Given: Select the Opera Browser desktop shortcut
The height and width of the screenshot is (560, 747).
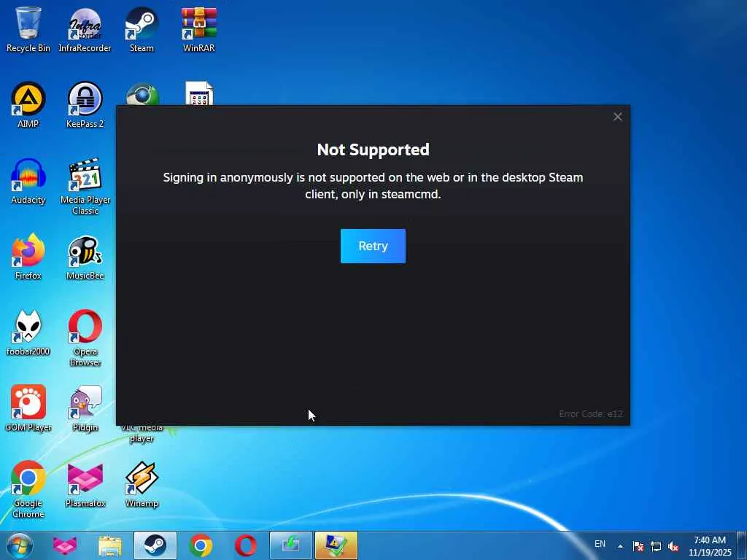Looking at the screenshot, I should coord(85,338).
